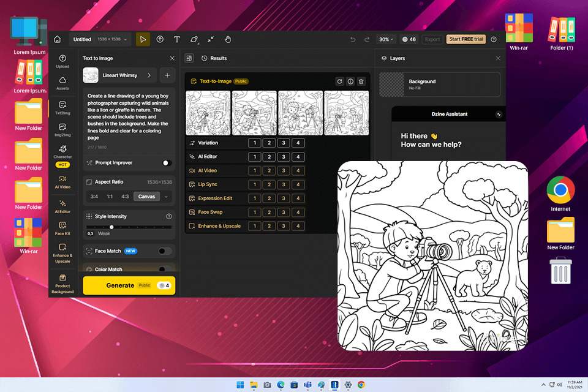Choose Lip Sync for image 4

tap(298, 184)
